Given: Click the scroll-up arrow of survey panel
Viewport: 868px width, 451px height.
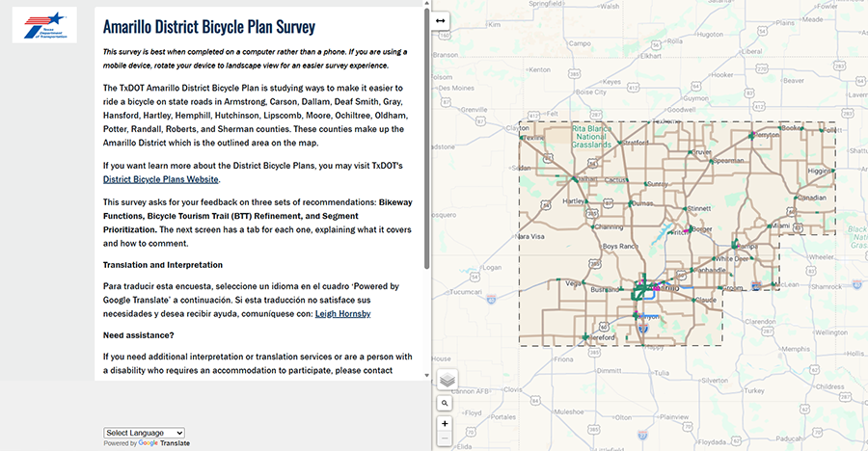Looking at the screenshot, I should (427, 3).
